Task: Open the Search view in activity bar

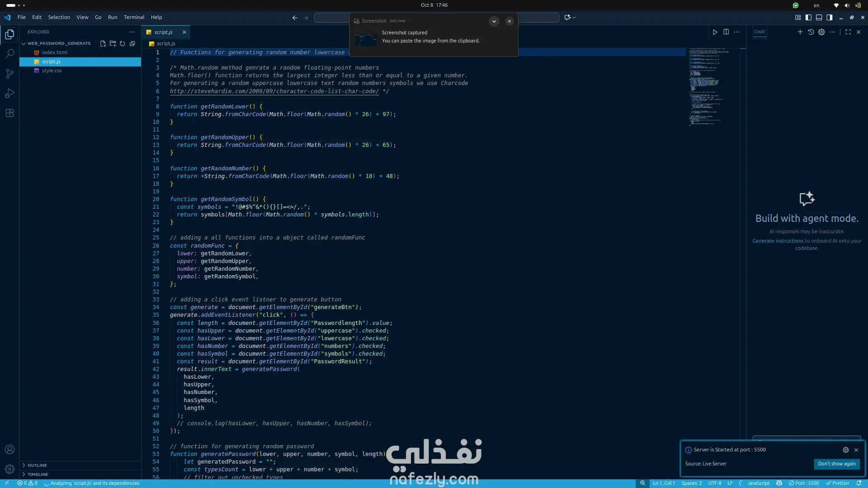Action: point(9,54)
